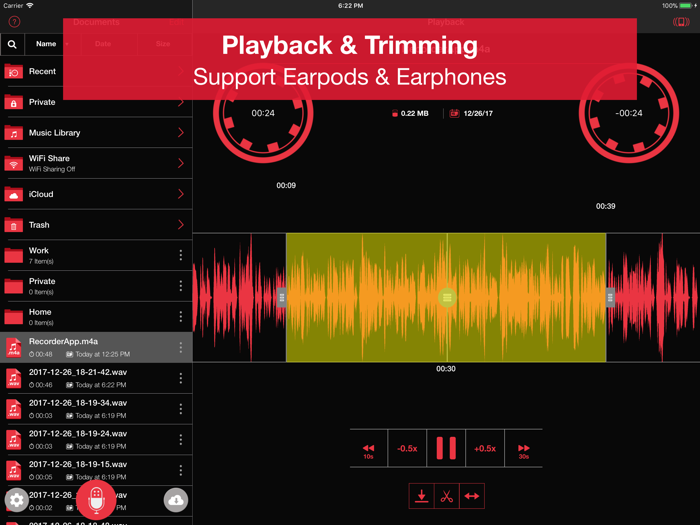700x525 pixels.
Task: Select 2017-12-26_18-19-24.wav file icon
Action: [13, 440]
